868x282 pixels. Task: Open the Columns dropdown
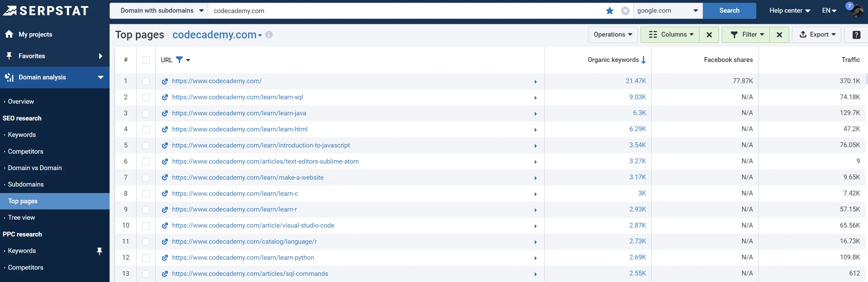670,35
